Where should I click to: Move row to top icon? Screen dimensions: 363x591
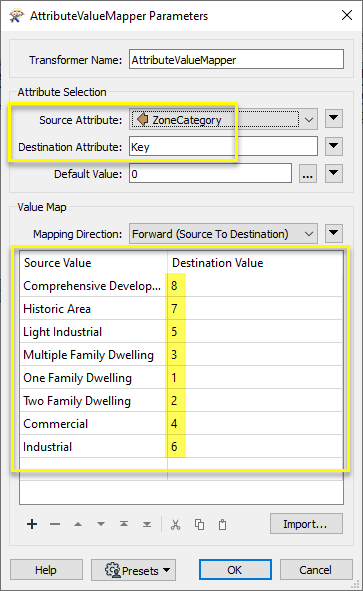point(124,524)
